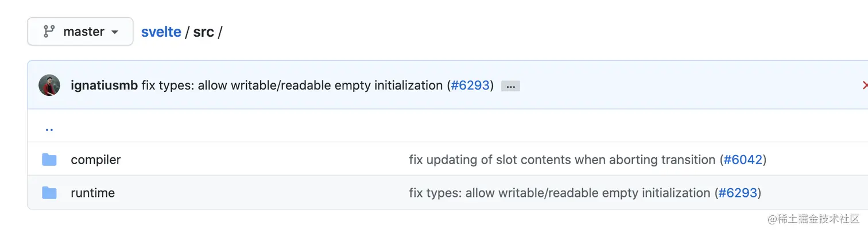Go to the svelte repository root breadcrumb

(x=161, y=32)
